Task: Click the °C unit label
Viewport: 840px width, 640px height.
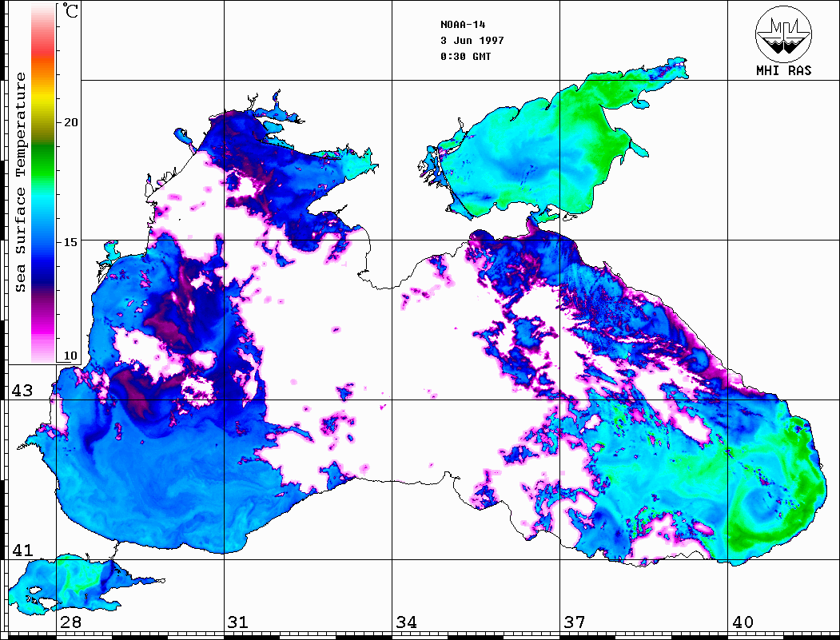Action: click(70, 10)
